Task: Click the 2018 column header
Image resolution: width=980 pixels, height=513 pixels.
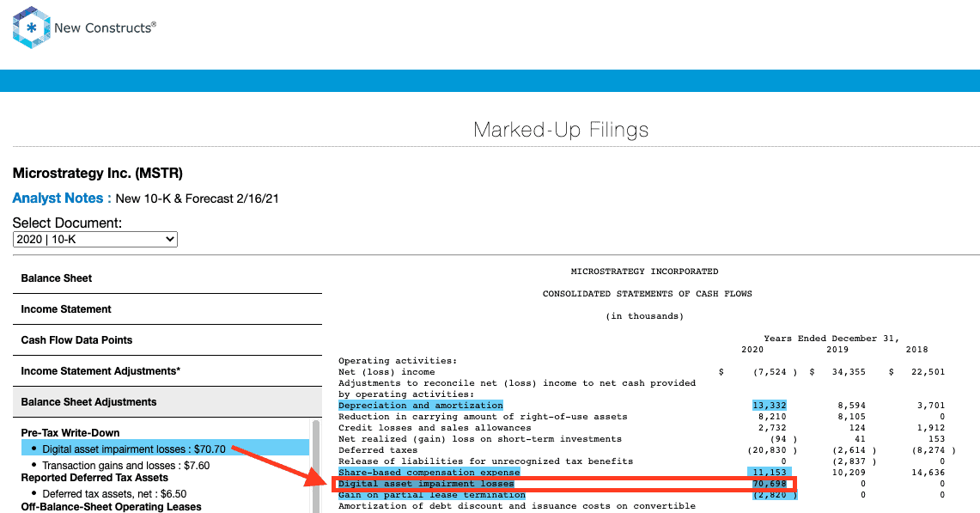Action: pyautogui.click(x=917, y=350)
